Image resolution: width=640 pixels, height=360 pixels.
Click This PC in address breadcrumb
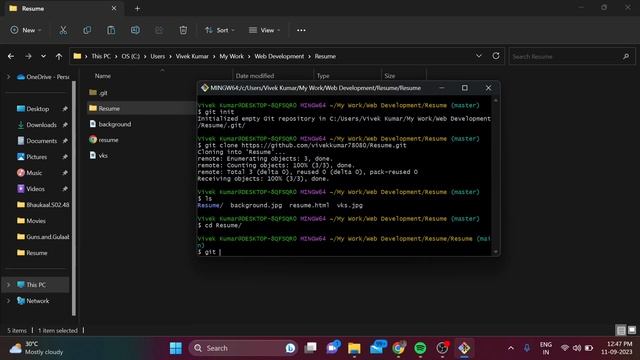click(101, 56)
